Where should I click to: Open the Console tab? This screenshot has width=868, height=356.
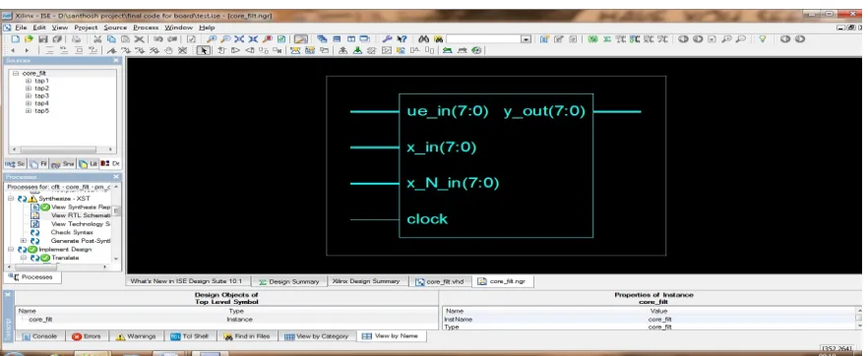click(x=39, y=336)
